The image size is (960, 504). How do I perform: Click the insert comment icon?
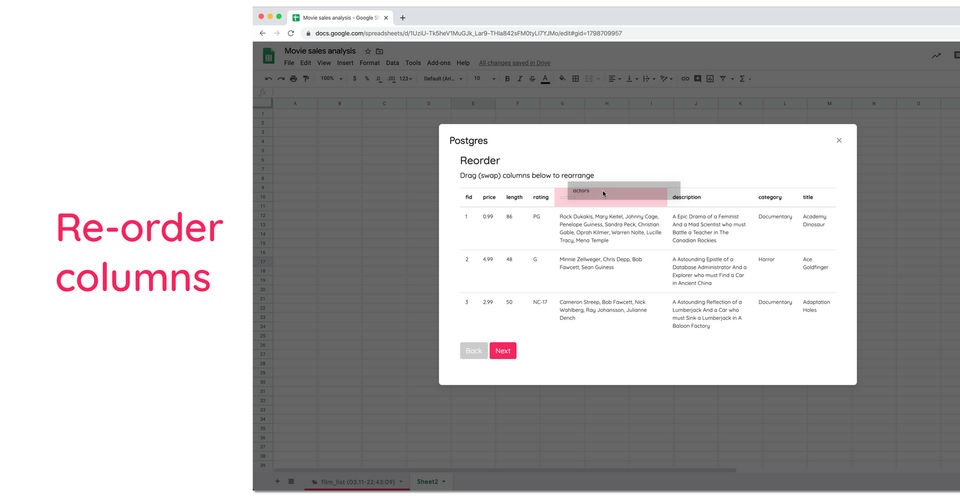(697, 78)
